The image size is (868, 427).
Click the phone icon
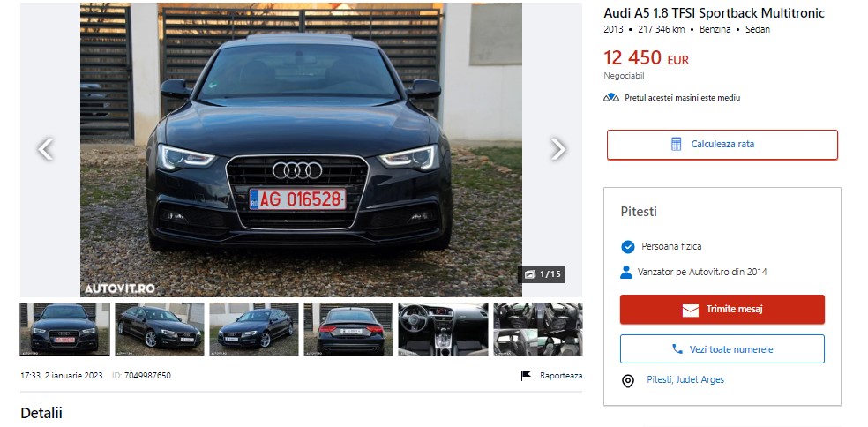(677, 349)
